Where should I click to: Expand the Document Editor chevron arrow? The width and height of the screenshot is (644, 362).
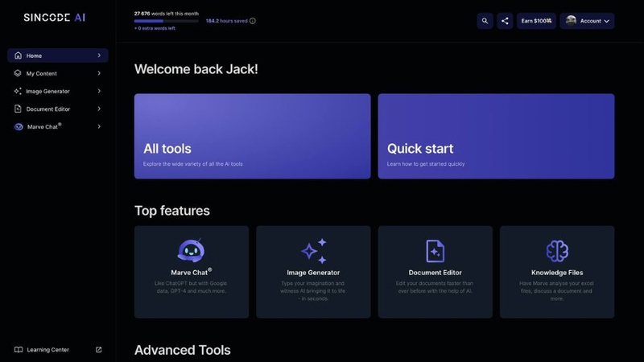pos(99,109)
